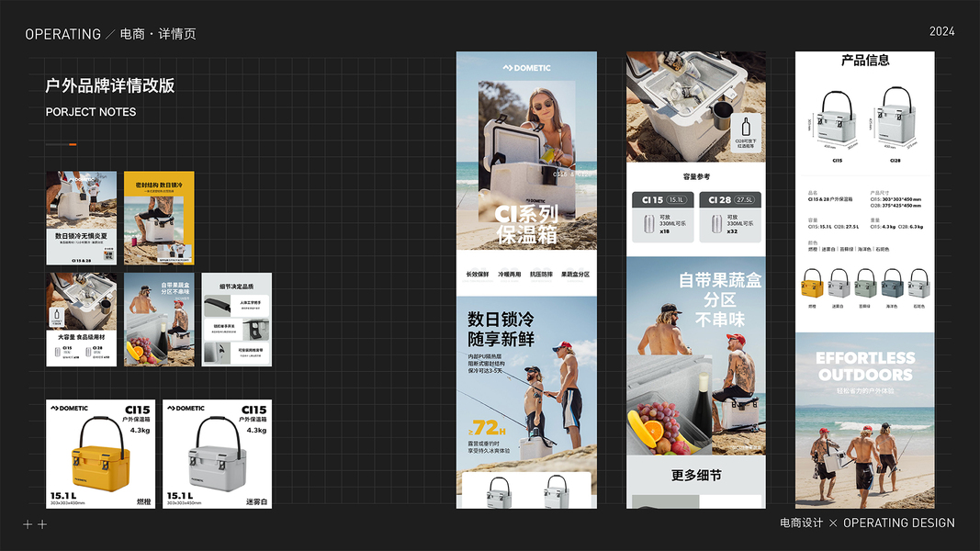
Task: Click the yellow 72H figure
Action: coord(487,429)
